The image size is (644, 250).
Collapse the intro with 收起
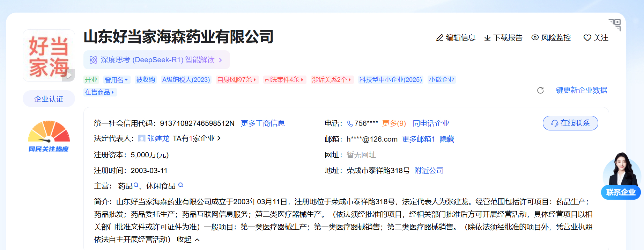point(188,240)
